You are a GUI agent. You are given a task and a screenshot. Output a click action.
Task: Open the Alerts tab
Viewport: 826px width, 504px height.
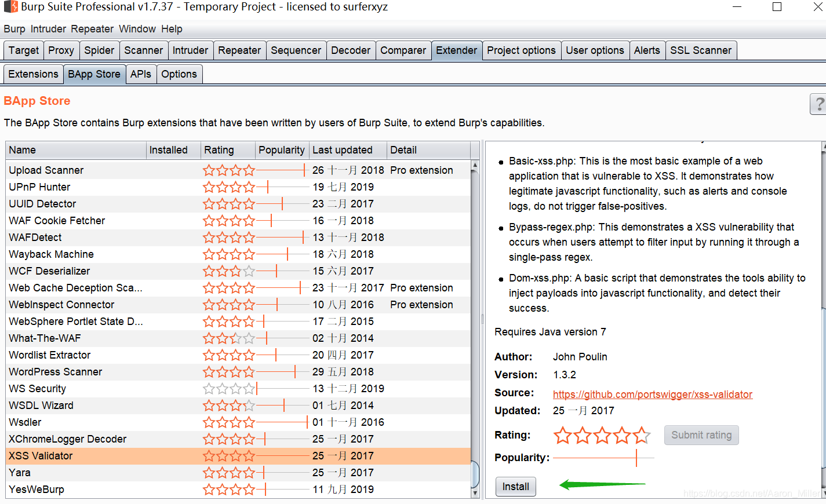coord(647,50)
